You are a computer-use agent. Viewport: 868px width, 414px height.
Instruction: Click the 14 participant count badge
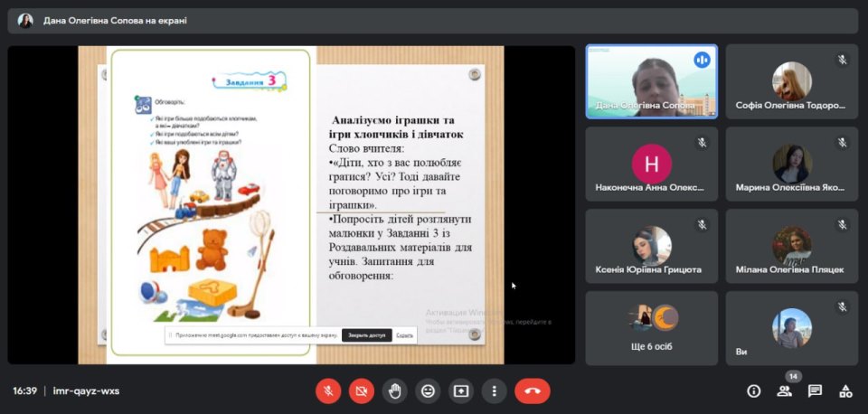coord(793,376)
